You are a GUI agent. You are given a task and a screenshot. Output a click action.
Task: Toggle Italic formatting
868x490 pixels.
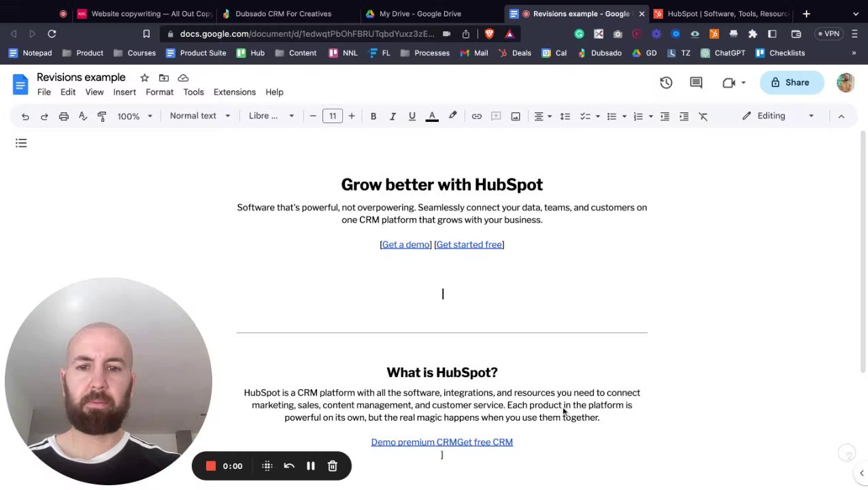click(x=393, y=116)
